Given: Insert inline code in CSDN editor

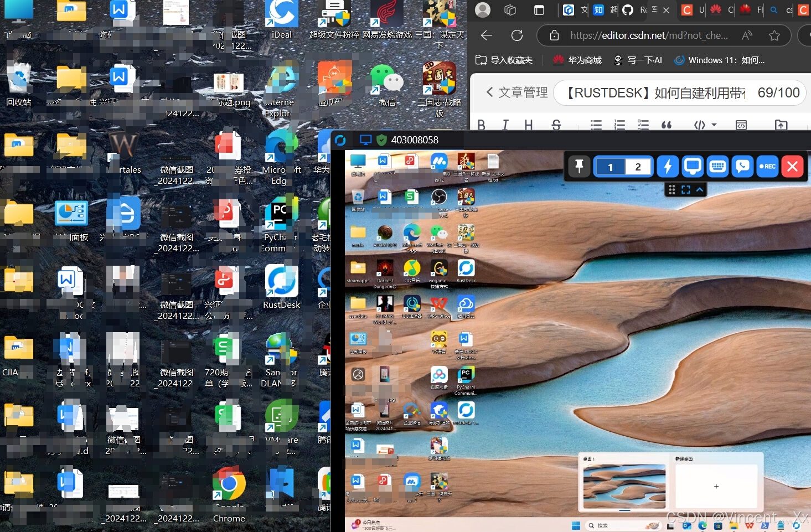Looking at the screenshot, I should [x=700, y=125].
